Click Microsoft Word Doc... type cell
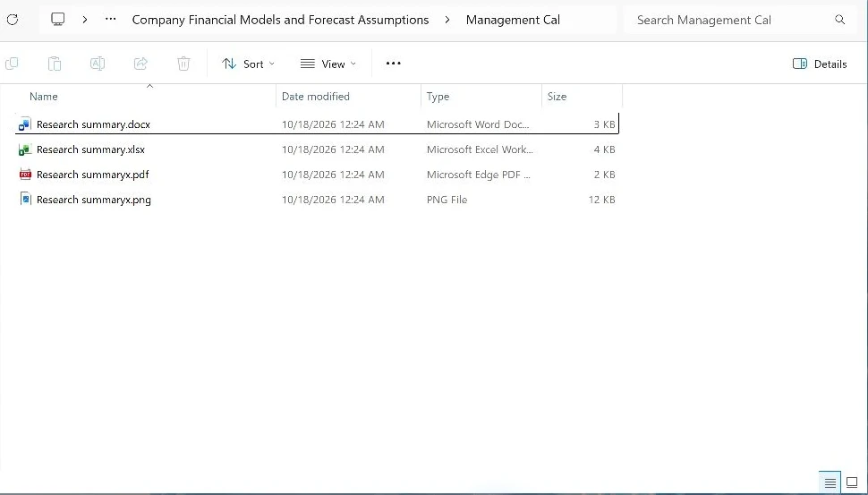Image resolution: width=868 pixels, height=495 pixels. 478,124
